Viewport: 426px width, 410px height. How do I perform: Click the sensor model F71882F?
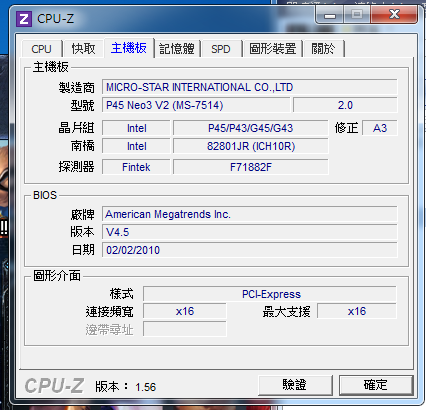pyautogui.click(x=250, y=167)
